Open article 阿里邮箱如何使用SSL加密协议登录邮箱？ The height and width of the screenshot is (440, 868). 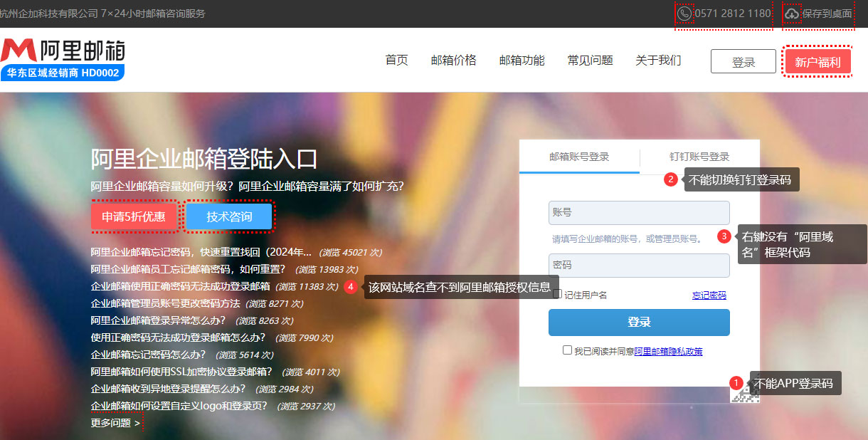[x=181, y=372]
